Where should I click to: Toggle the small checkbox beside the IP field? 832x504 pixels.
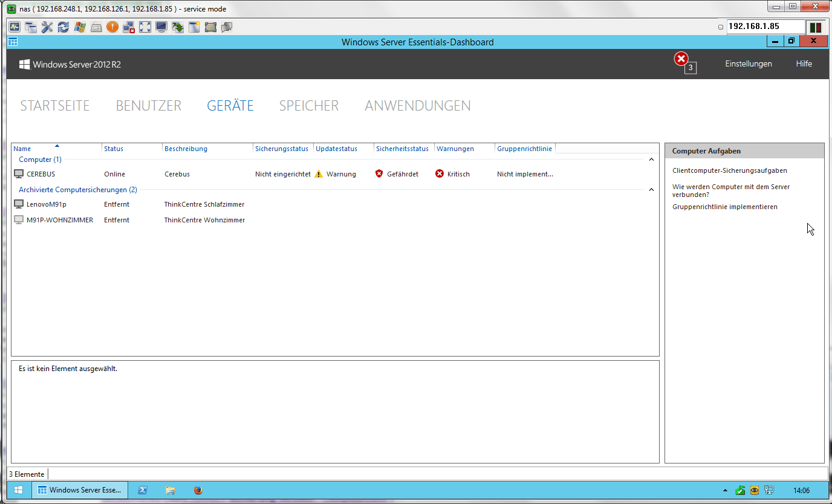721,27
